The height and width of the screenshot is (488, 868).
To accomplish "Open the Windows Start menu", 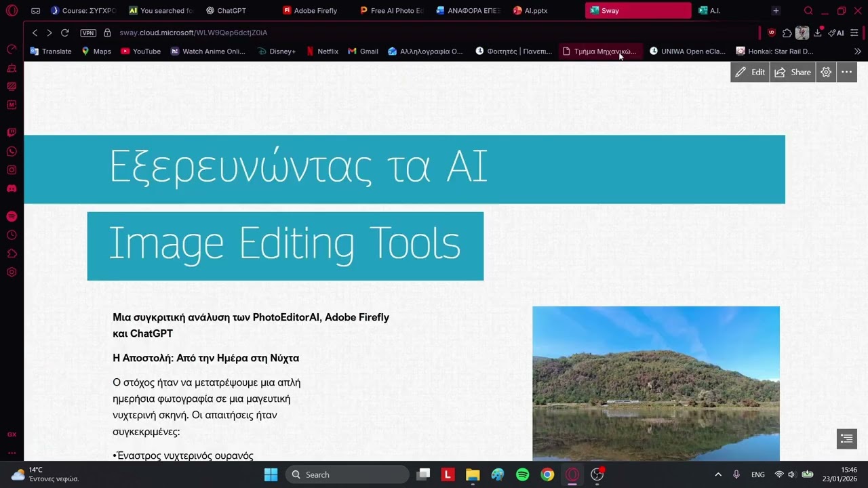I will pos(271,474).
